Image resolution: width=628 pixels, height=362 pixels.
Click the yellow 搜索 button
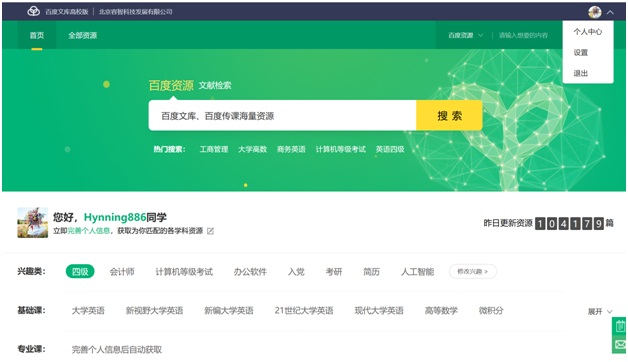coord(449,115)
